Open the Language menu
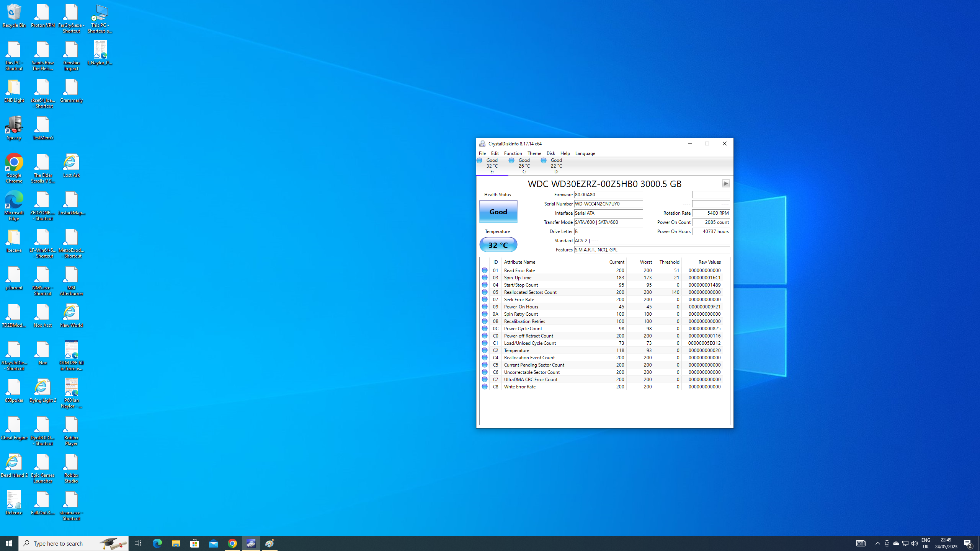 (x=585, y=153)
